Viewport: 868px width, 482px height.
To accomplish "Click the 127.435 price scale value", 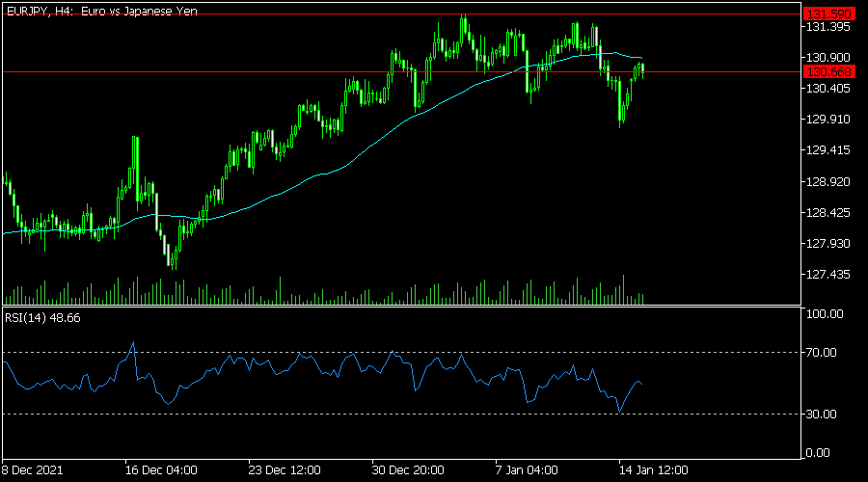I will (828, 275).
